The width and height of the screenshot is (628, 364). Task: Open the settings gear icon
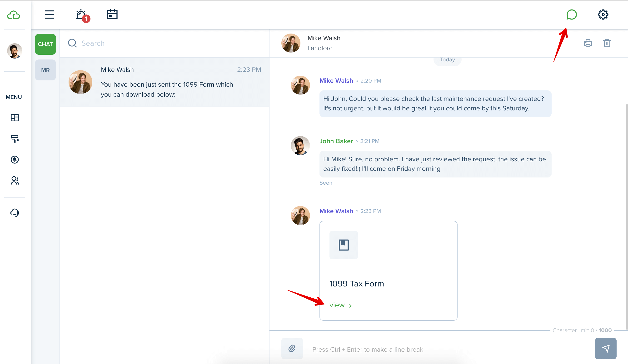[603, 15]
